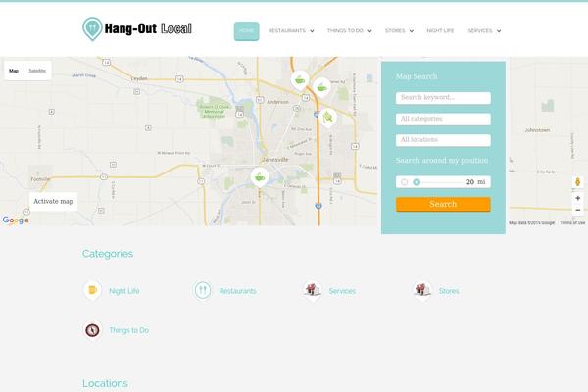Image resolution: width=588 pixels, height=392 pixels.
Task: Click the Things to Do compass icon
Action: click(92, 330)
